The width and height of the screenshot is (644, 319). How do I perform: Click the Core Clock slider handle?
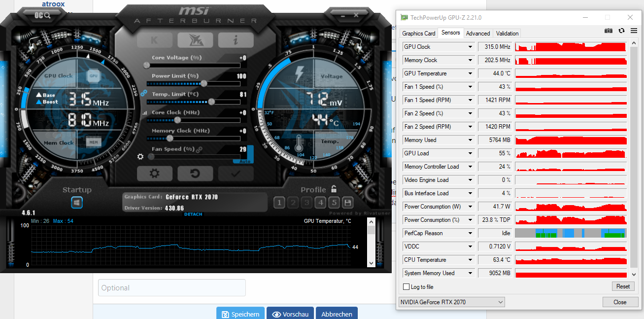click(177, 120)
